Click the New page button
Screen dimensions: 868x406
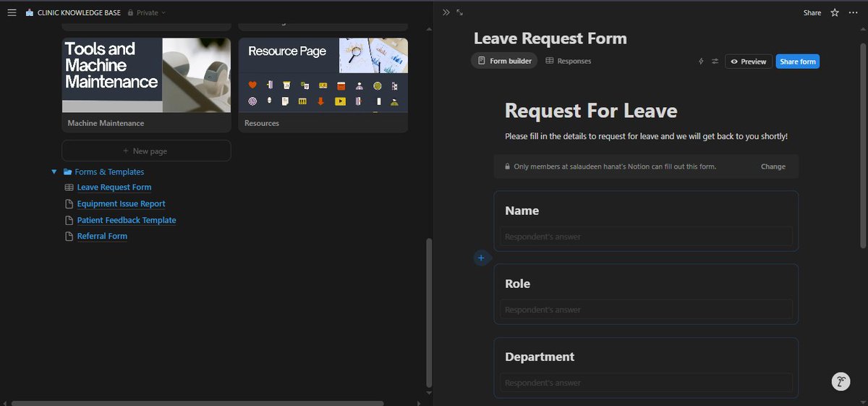tap(146, 151)
